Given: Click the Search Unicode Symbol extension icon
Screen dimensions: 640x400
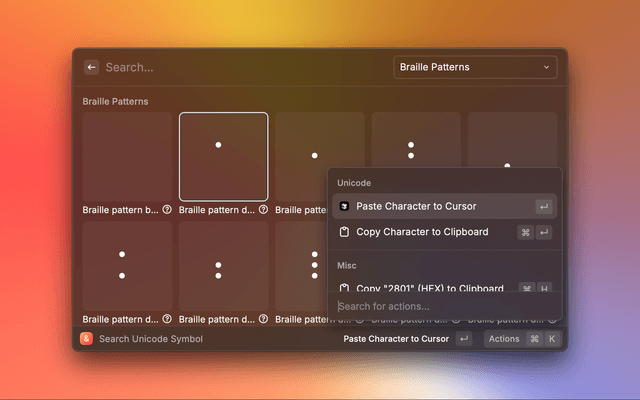Looking at the screenshot, I should (x=87, y=339).
